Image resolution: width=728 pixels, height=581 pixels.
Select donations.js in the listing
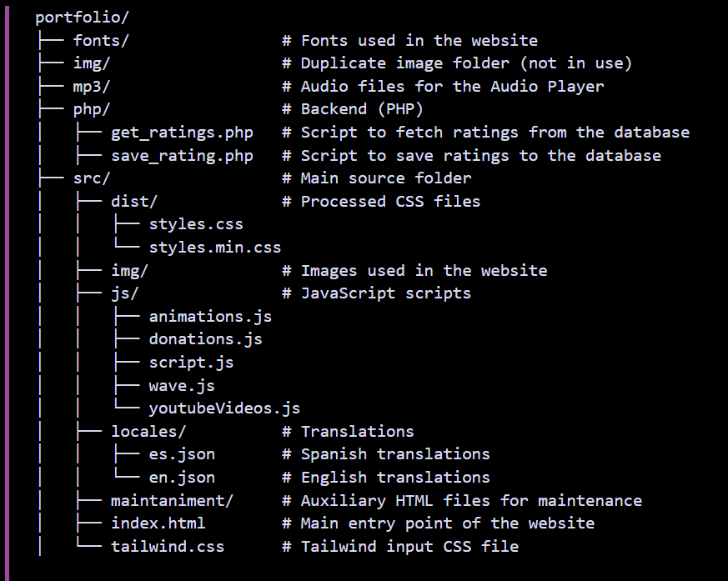(206, 339)
